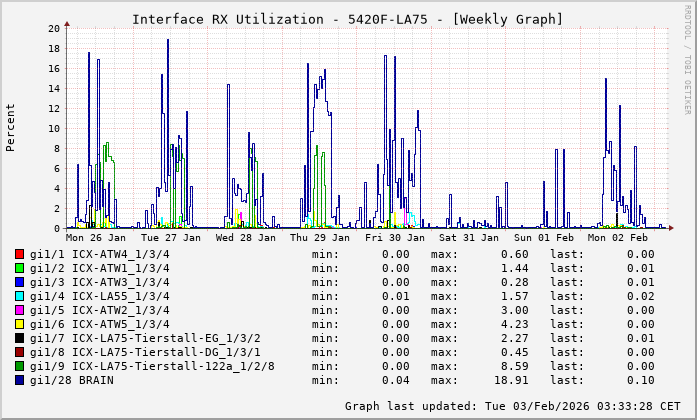The height and width of the screenshot is (420, 697).
Task: Click the green gi1/2 ICX-ATW1 legend swatch
Action: (x=20, y=268)
